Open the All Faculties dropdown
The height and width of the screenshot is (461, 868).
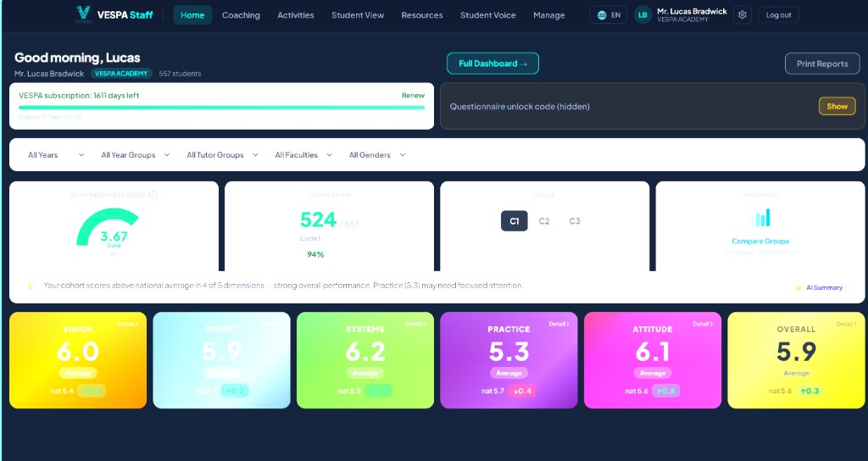pos(303,155)
